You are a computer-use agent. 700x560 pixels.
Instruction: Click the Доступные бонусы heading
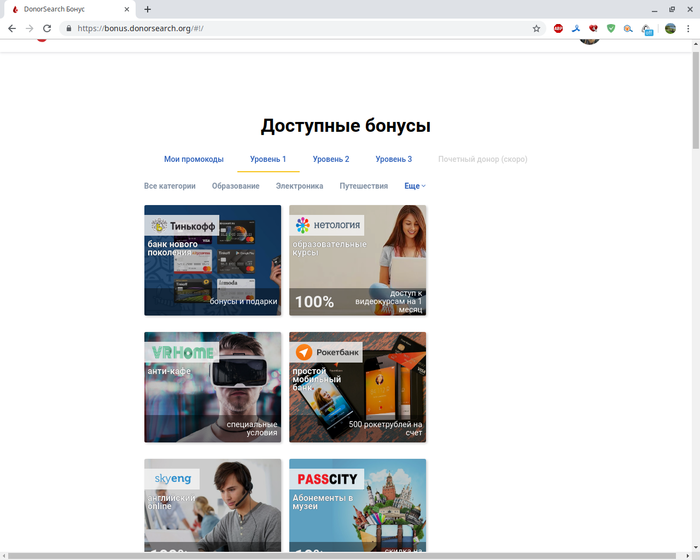(x=346, y=125)
